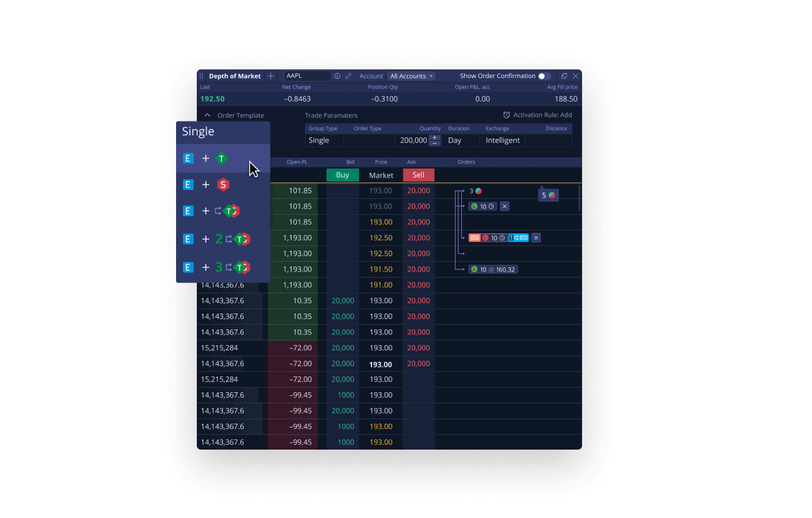812x518 pixels.
Task: Collapse the Order Template section
Action: (207, 115)
